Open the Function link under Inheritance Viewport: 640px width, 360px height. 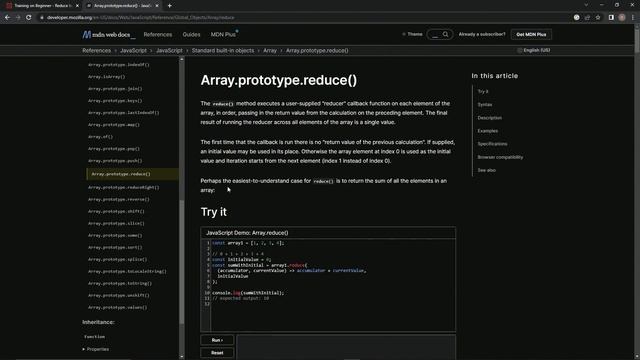tap(94, 337)
